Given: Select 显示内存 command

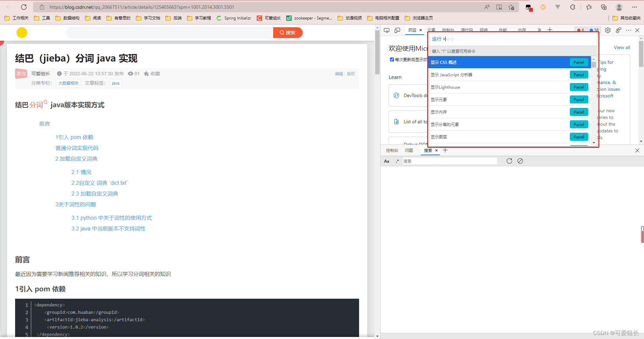Looking at the screenshot, I should click(x=509, y=112).
